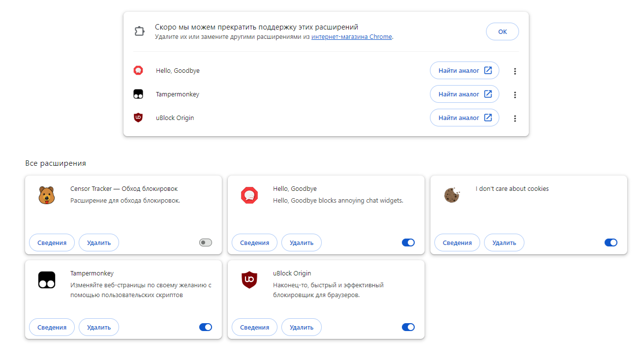Click the uBlock Origin title on its card
The width and height of the screenshot is (637, 364).
point(292,273)
